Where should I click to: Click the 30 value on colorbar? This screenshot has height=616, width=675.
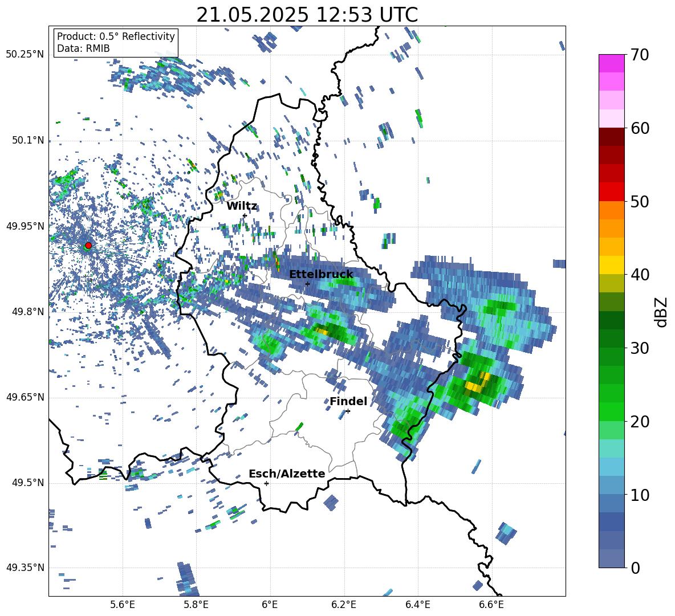[x=639, y=348]
